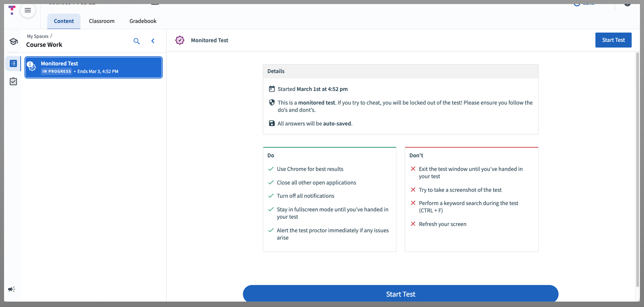The width and height of the screenshot is (644, 307).
Task: Click the megaphone announcements icon
Action: [x=11, y=289]
